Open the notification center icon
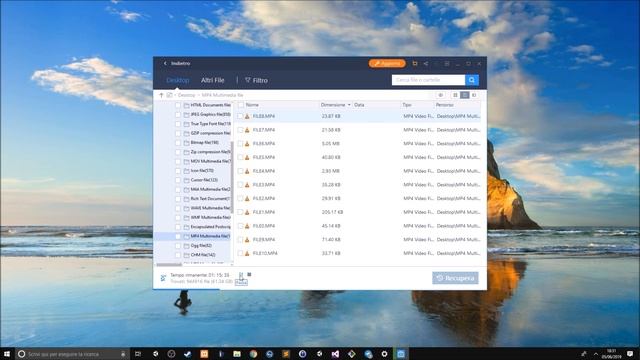 pyautogui.click(x=630, y=354)
